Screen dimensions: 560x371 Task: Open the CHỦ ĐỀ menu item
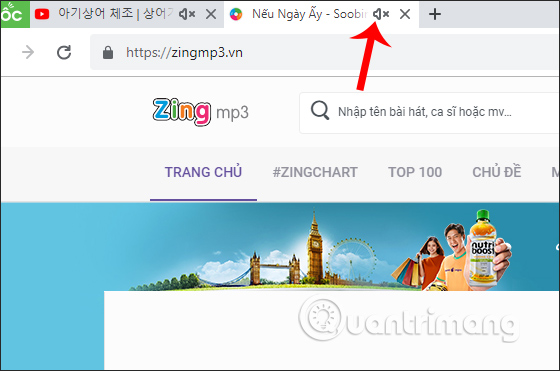497,172
